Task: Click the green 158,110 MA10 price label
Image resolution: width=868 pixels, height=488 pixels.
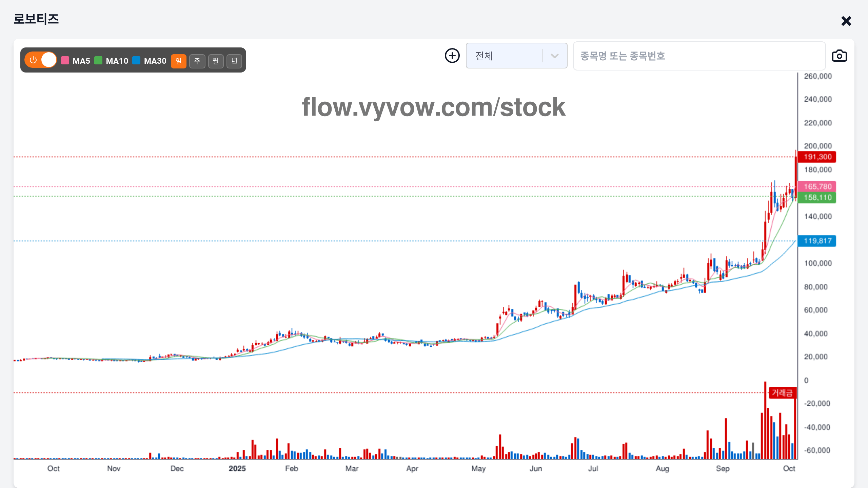Action: (x=817, y=198)
